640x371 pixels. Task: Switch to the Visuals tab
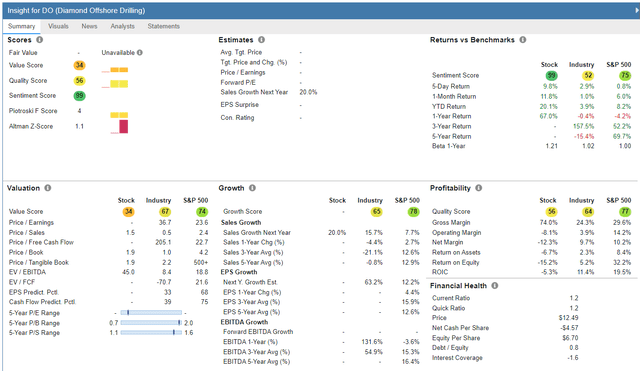click(x=58, y=26)
